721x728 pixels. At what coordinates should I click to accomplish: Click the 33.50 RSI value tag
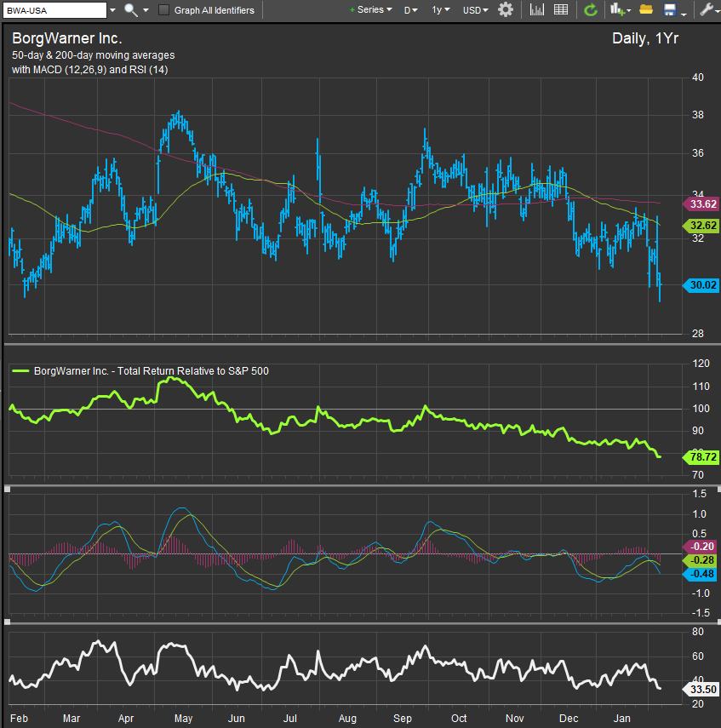(701, 690)
